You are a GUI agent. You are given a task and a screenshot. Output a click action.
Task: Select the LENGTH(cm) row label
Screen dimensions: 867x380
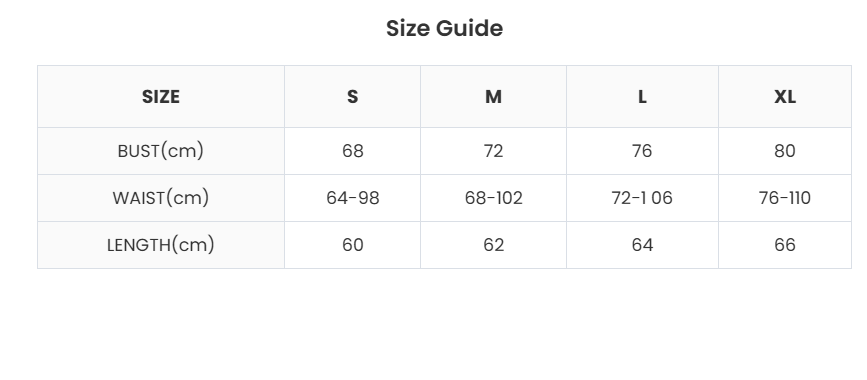161,245
